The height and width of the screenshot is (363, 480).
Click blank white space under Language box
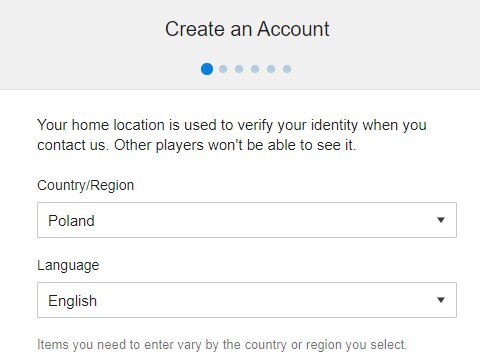247,327
